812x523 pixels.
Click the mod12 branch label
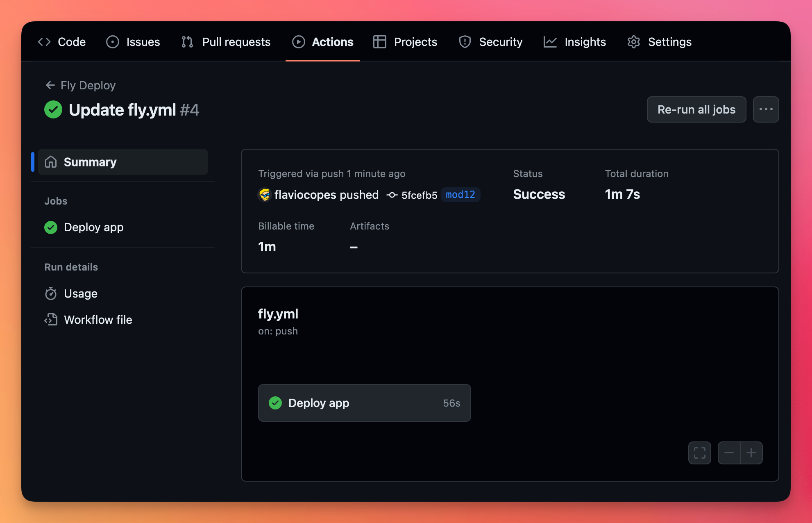pyautogui.click(x=460, y=195)
